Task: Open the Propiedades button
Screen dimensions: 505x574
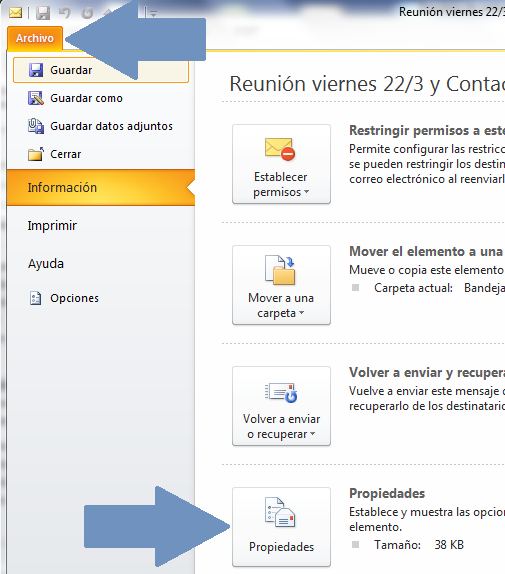Action: (x=281, y=527)
